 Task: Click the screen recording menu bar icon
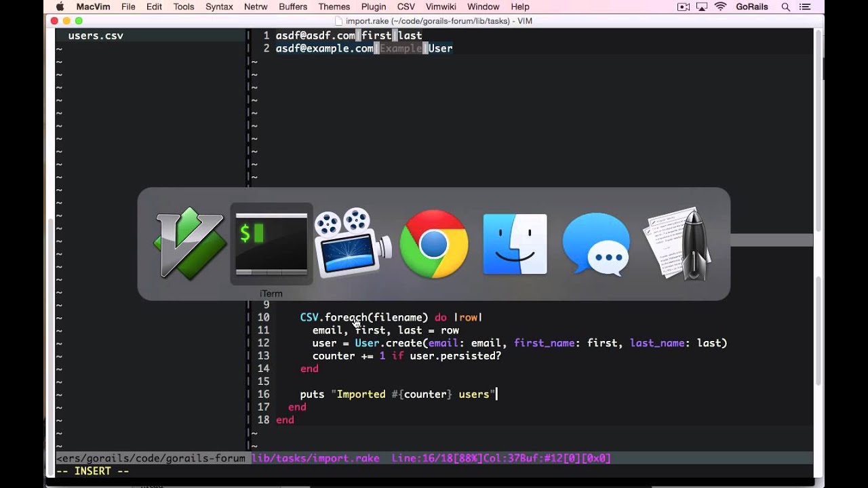684,7
